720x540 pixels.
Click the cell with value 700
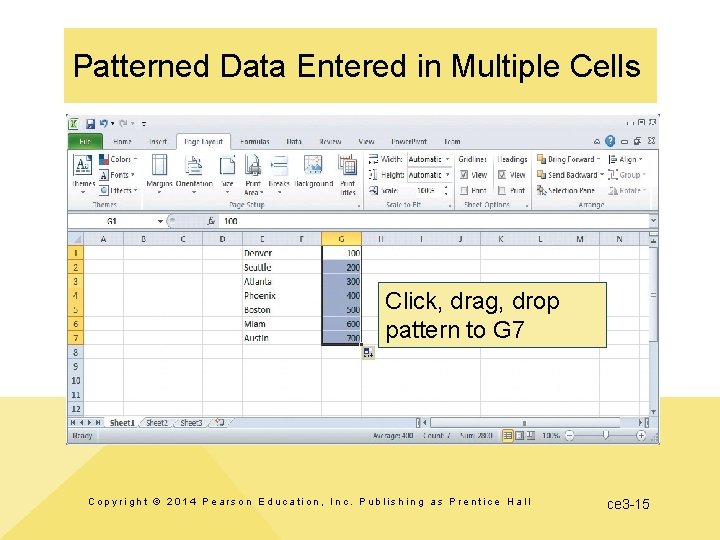341,338
